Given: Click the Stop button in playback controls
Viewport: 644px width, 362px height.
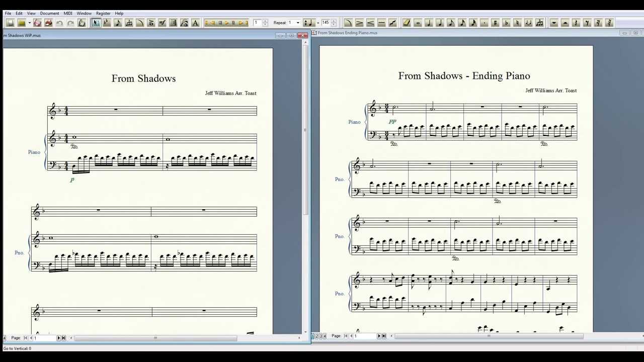Looking at the screenshot, I should click(220, 23).
